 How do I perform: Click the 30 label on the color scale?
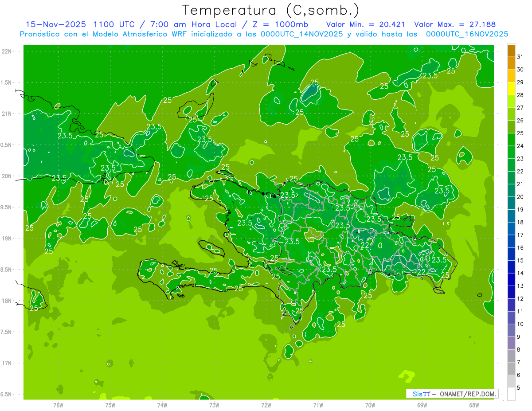click(x=520, y=70)
